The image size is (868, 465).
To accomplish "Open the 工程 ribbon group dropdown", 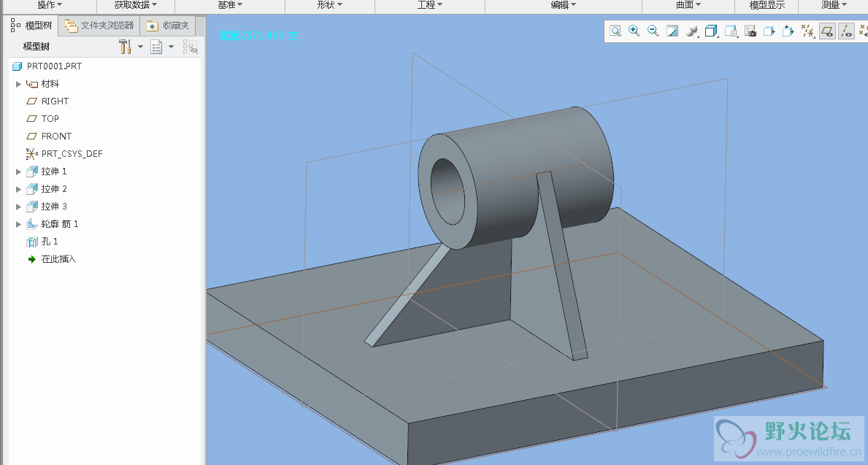I will click(429, 5).
